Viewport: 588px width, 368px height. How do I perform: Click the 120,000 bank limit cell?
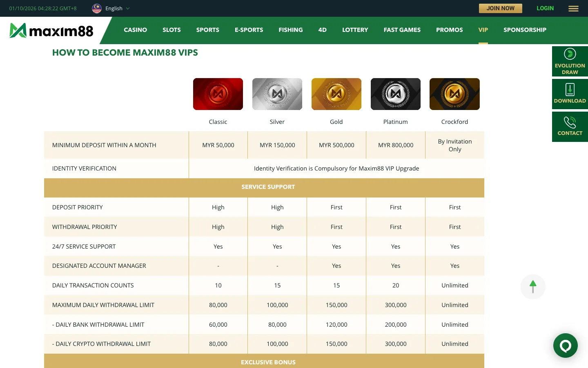pyautogui.click(x=336, y=325)
